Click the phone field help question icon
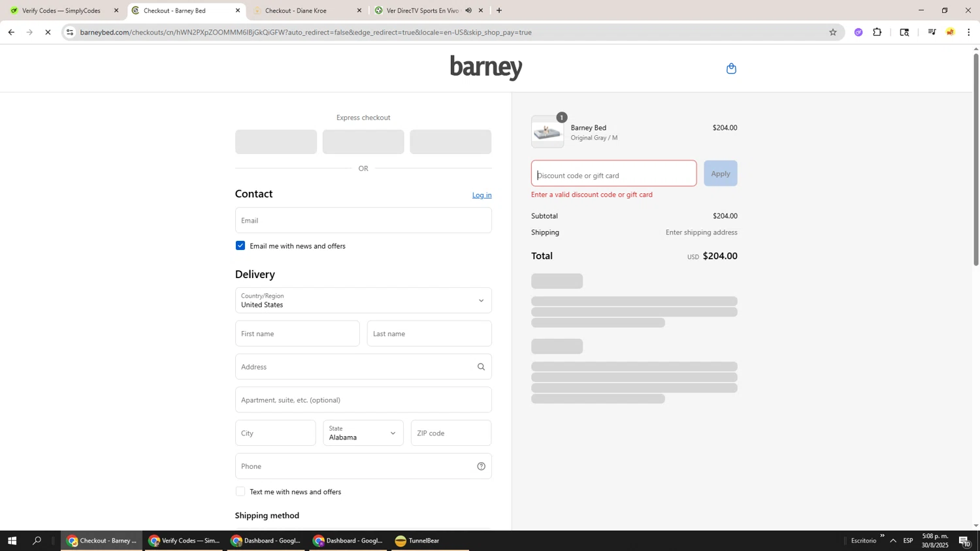 pyautogui.click(x=481, y=466)
